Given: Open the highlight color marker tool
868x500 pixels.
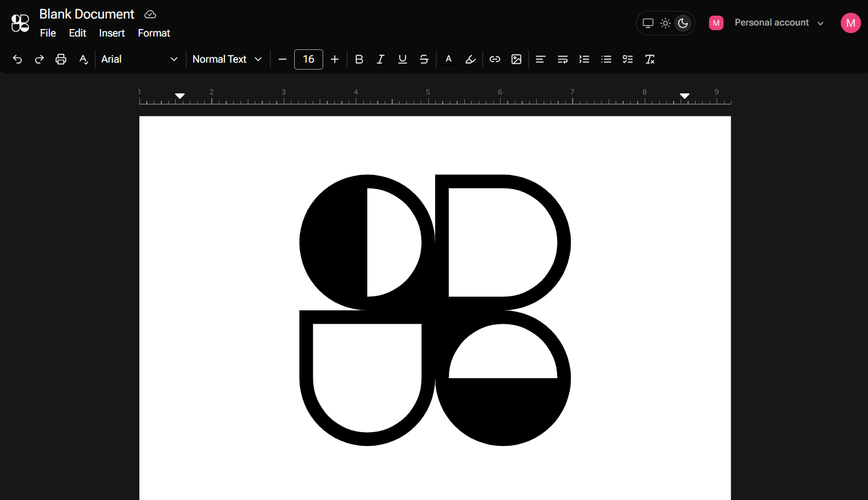Looking at the screenshot, I should [x=471, y=59].
